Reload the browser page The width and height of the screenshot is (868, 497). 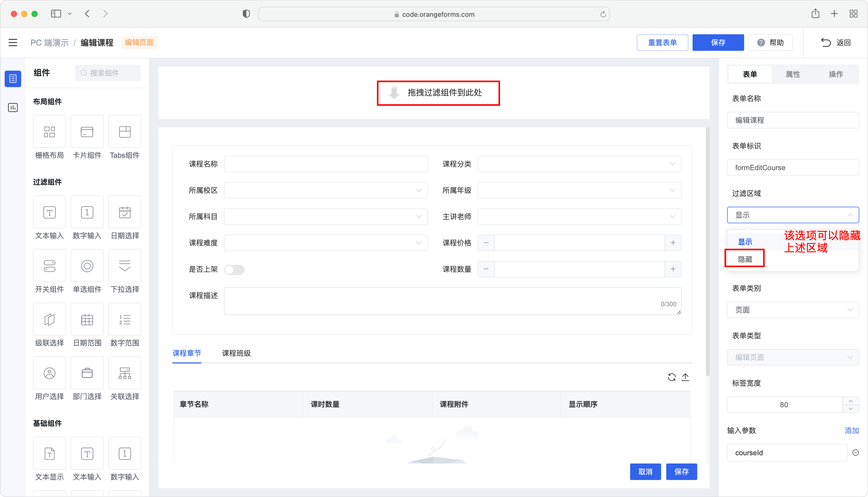(603, 14)
